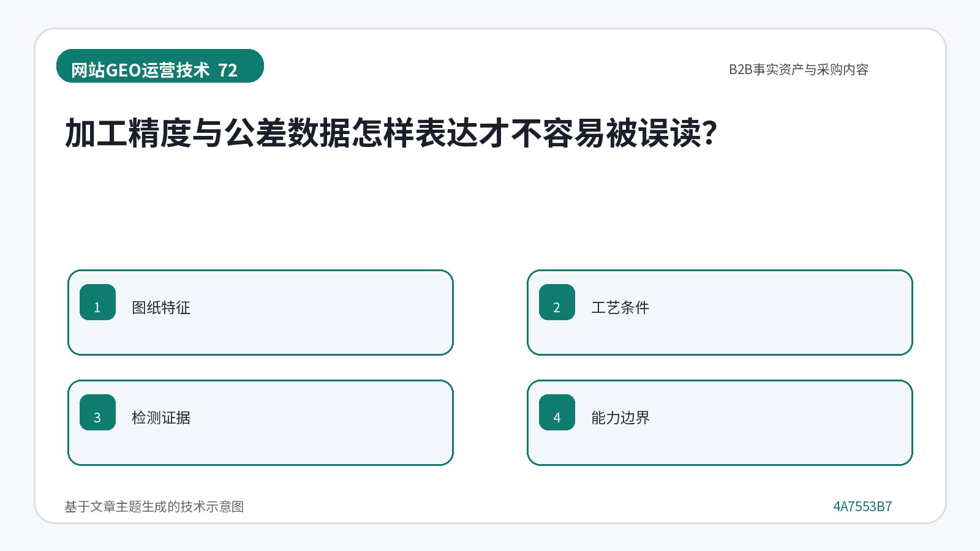Click the B2B事实资产与采购内容 caption
The height and width of the screenshot is (551, 980).
(x=798, y=70)
